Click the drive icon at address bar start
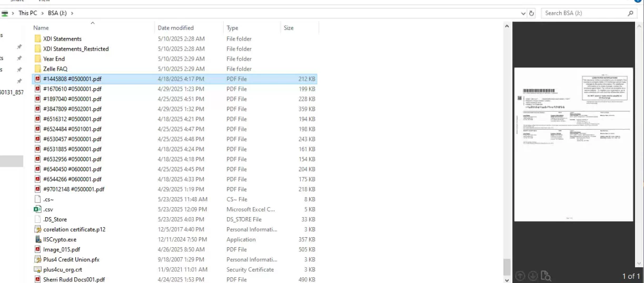The width and height of the screenshot is (644, 283). 5,13
